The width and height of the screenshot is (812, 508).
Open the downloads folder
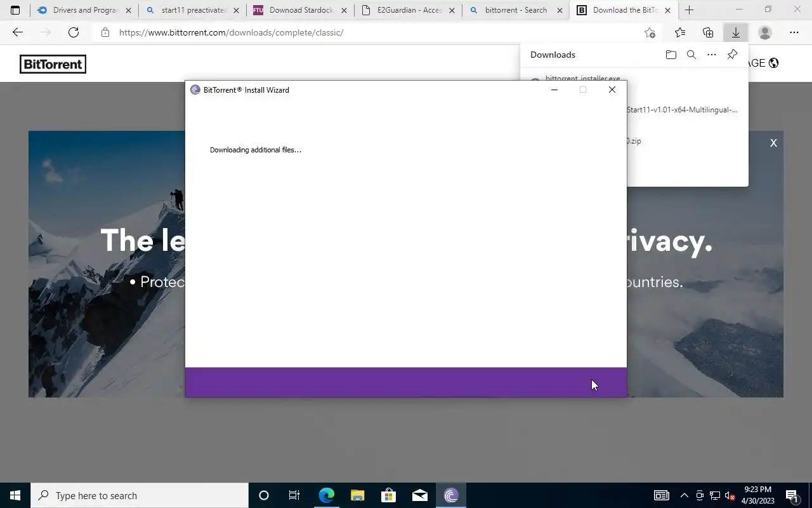pyautogui.click(x=671, y=55)
